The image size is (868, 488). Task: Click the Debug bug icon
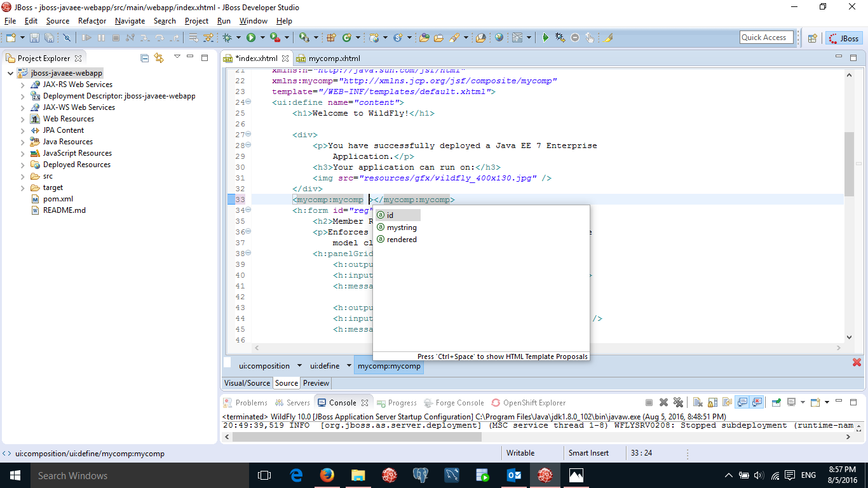(227, 38)
